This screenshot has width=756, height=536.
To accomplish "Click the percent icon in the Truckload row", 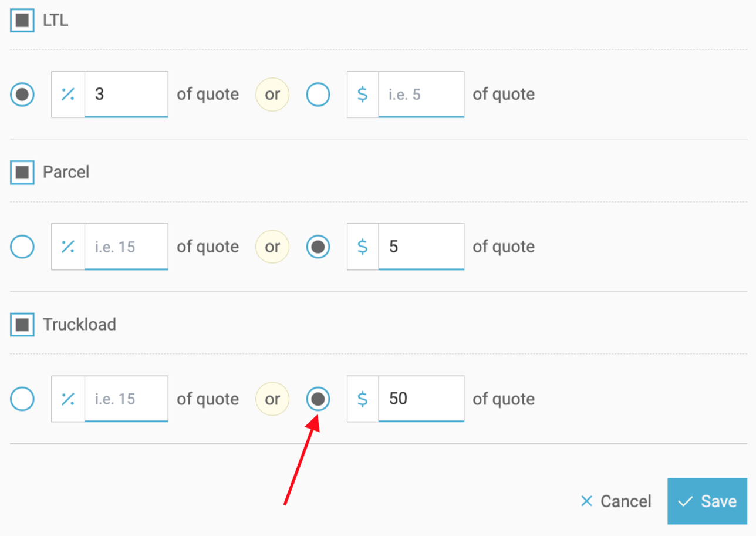I will point(67,399).
